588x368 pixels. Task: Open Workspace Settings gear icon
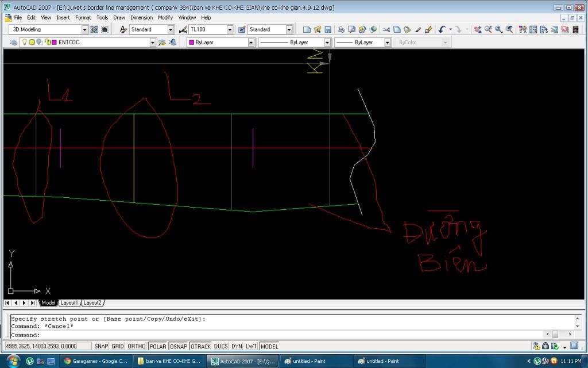tap(94, 29)
